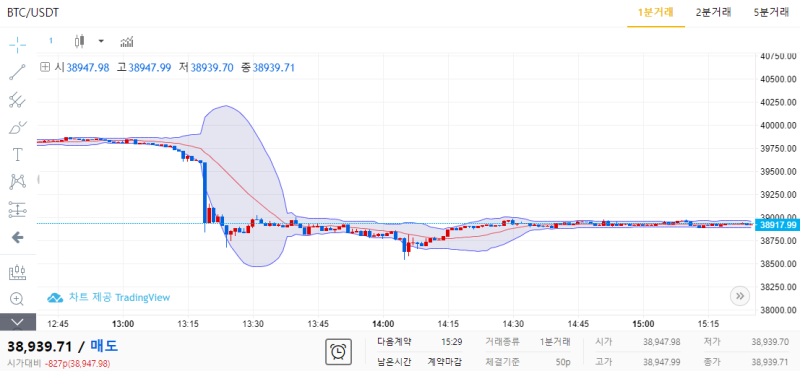Select the crosshair cursor tool
Screen dimensions: 800x371
(x=18, y=45)
